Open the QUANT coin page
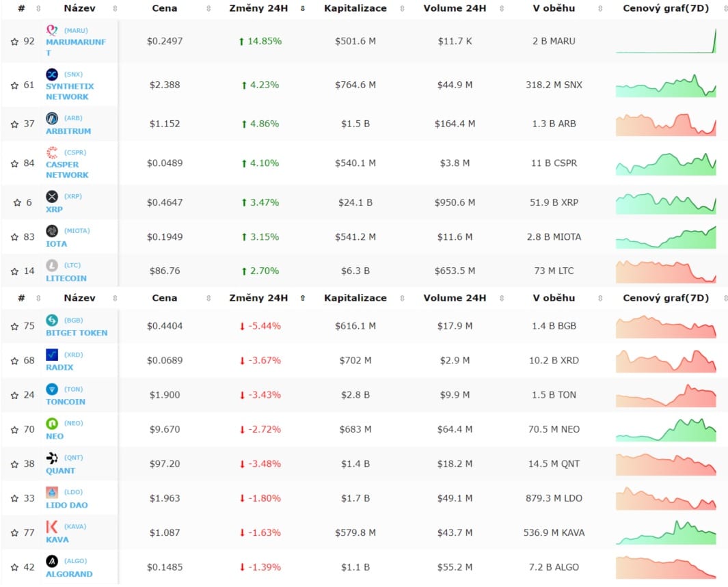 pos(60,471)
